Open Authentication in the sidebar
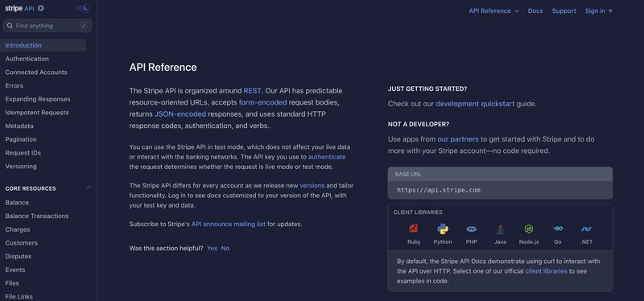 (27, 59)
